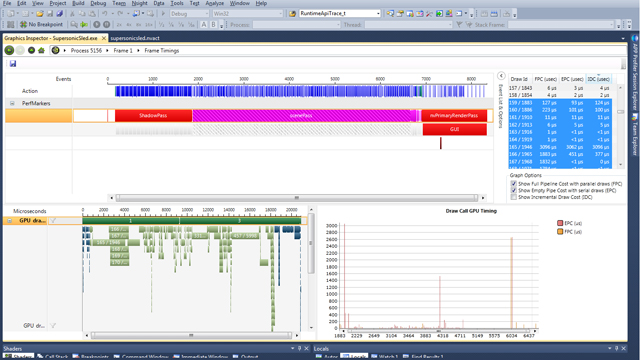The width and height of the screenshot is (640, 360).
Task: Click the up-arrow navigation icon
Action: pyautogui.click(x=31, y=50)
